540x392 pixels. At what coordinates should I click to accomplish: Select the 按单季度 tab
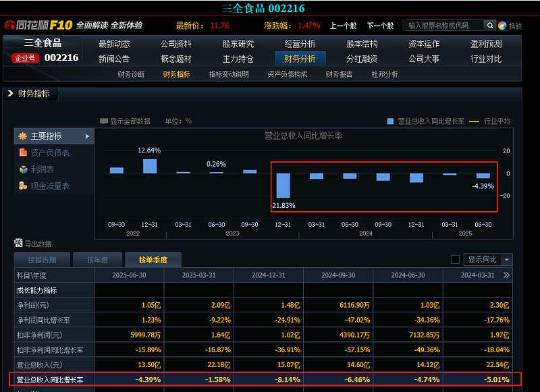(153, 260)
